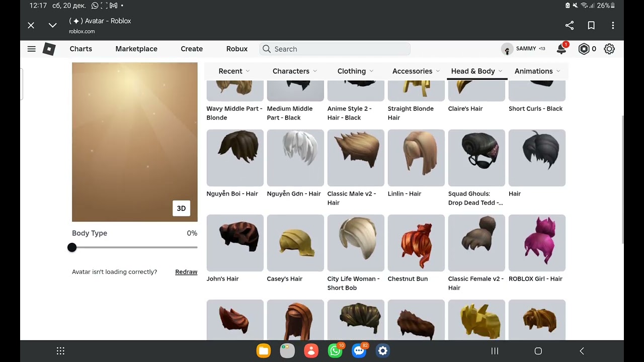Click the Redraw link

(186, 272)
